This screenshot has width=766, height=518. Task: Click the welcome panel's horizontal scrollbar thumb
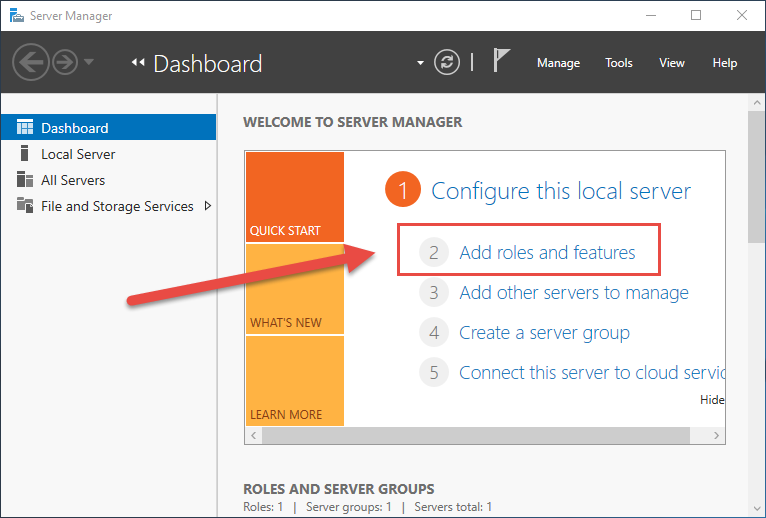pyautogui.click(x=476, y=435)
